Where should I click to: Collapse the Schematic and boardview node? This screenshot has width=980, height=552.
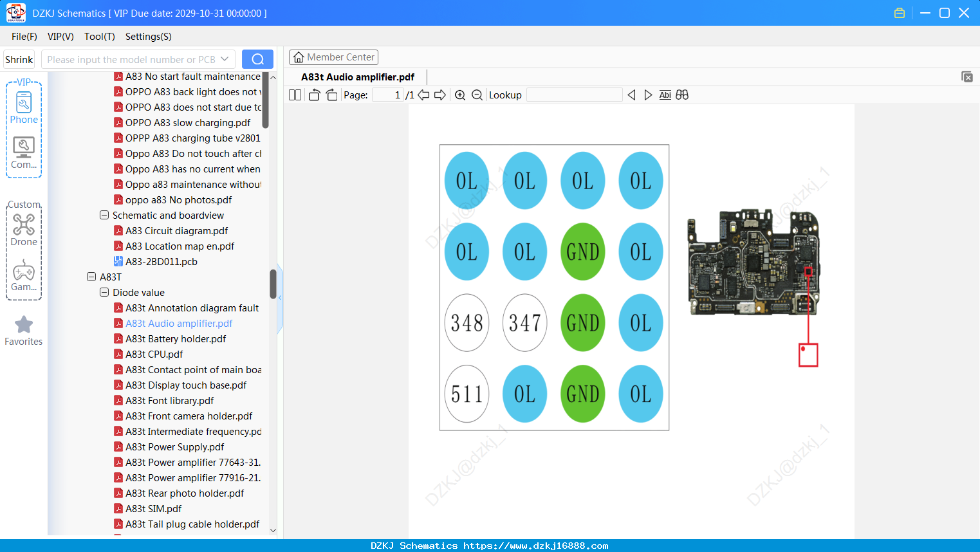coord(104,216)
